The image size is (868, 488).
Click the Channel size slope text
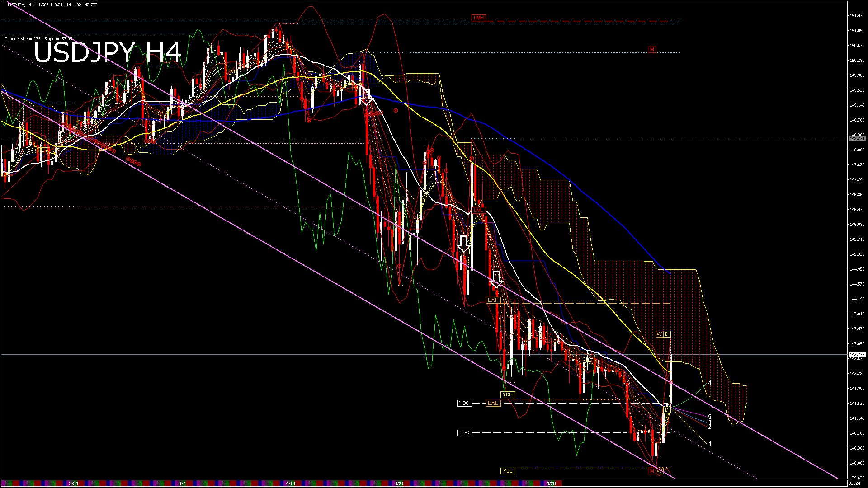point(38,39)
